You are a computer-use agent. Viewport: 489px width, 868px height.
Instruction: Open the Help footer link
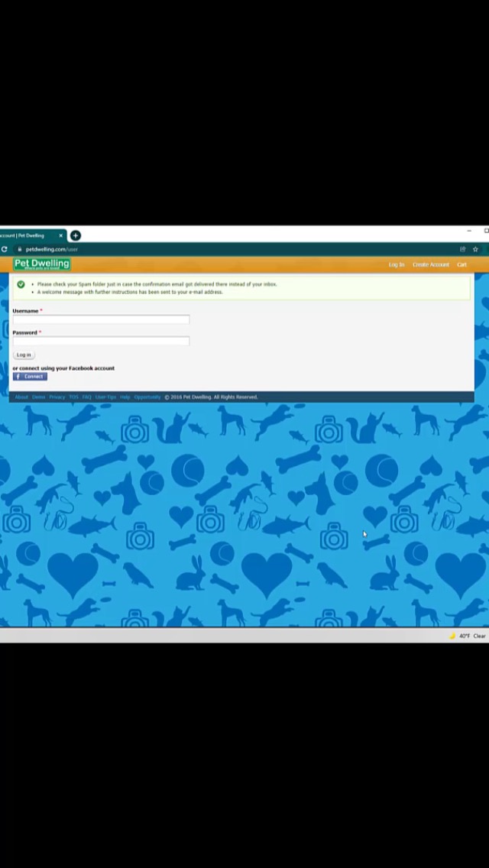pyautogui.click(x=125, y=397)
